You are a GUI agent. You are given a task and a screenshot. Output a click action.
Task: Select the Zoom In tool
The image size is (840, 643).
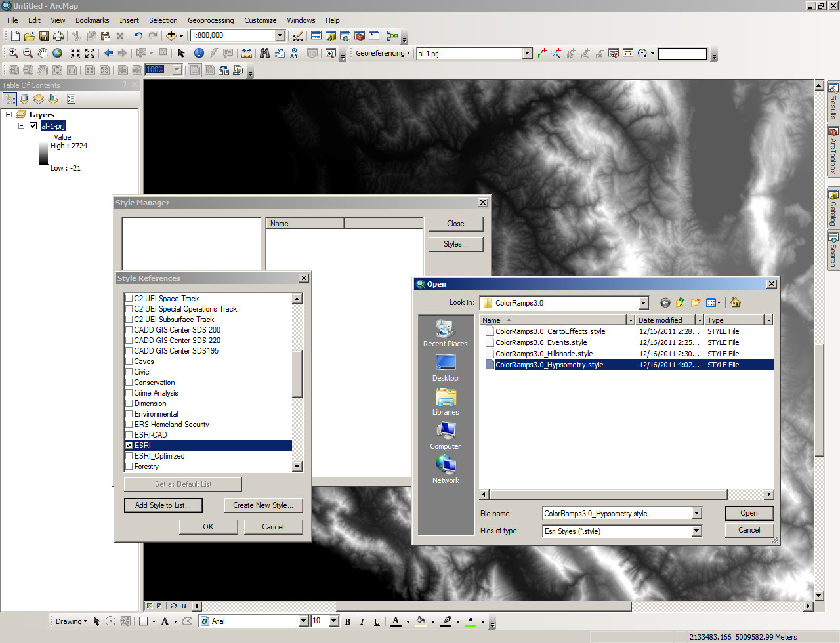(13, 53)
